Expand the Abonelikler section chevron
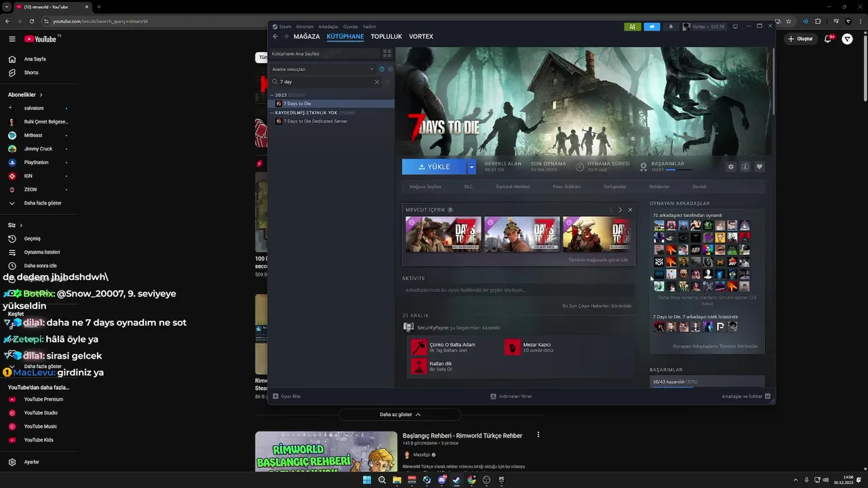The height and width of the screenshot is (488, 868). [x=41, y=95]
